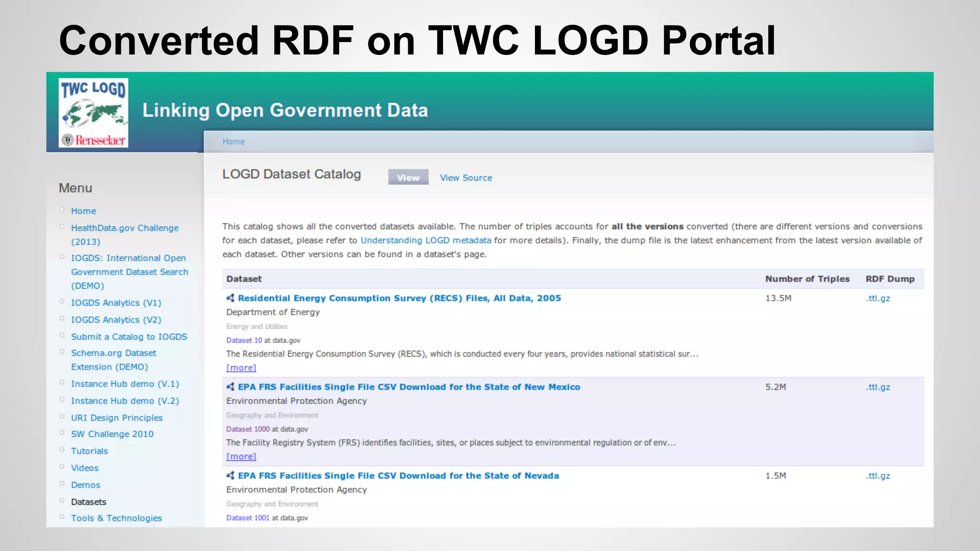Click the 13.5M triples value
Image resolution: width=980 pixels, height=551 pixels.
[x=778, y=298]
